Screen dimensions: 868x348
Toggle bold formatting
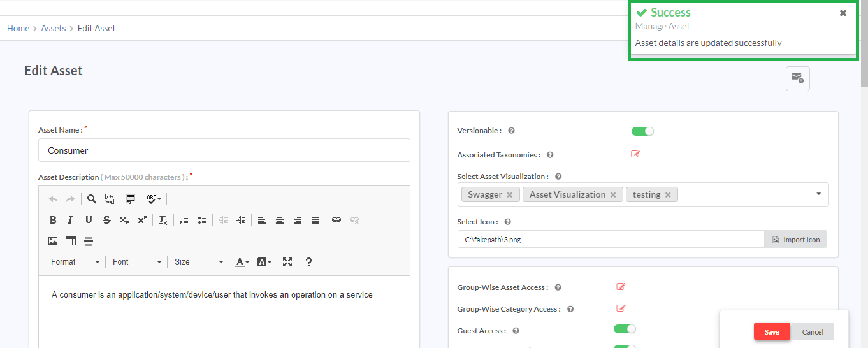click(53, 220)
